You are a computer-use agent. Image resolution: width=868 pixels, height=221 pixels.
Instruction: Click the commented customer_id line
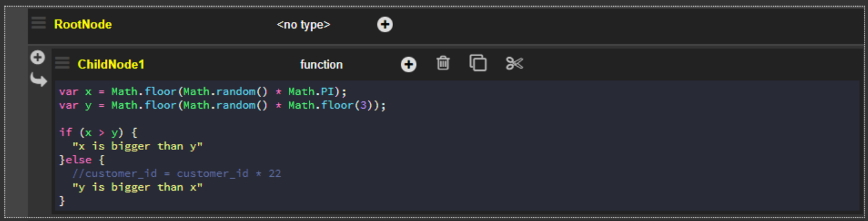tap(177, 174)
